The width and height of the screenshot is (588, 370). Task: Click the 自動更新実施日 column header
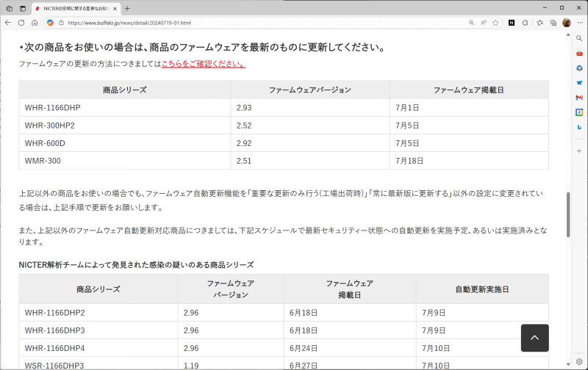tap(482, 289)
